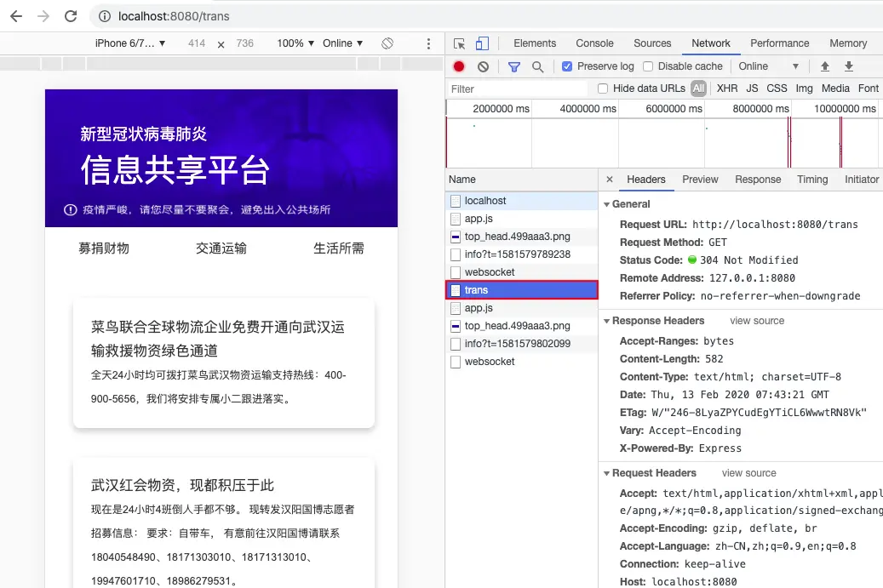Collapse the General section
Viewport: 883px width, 588px height.
tap(606, 204)
